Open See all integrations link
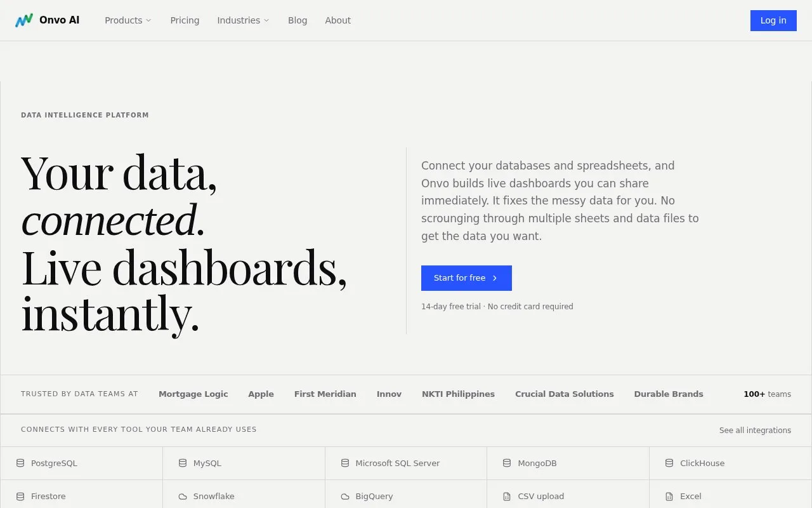The image size is (812, 508). click(x=755, y=430)
